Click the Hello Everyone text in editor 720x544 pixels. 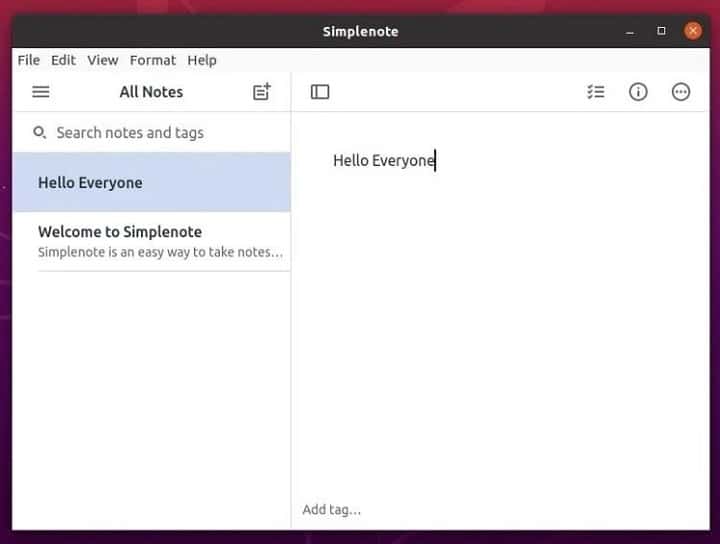tap(384, 161)
